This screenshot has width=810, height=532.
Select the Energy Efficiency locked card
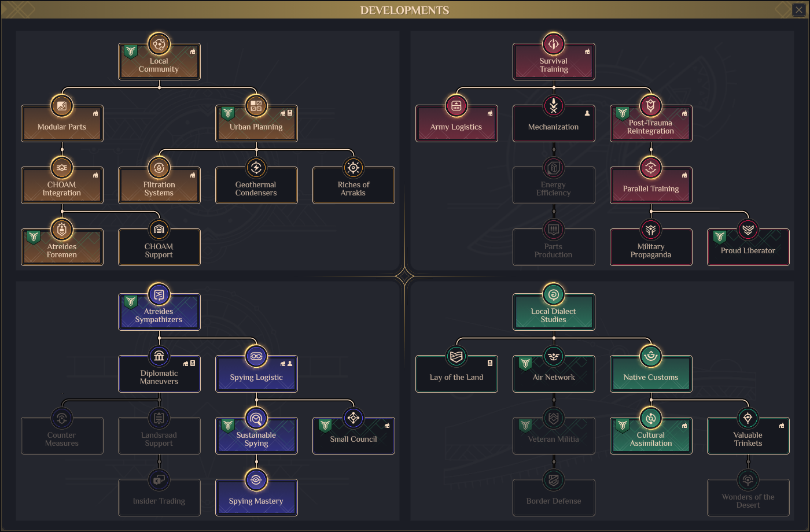tap(554, 185)
